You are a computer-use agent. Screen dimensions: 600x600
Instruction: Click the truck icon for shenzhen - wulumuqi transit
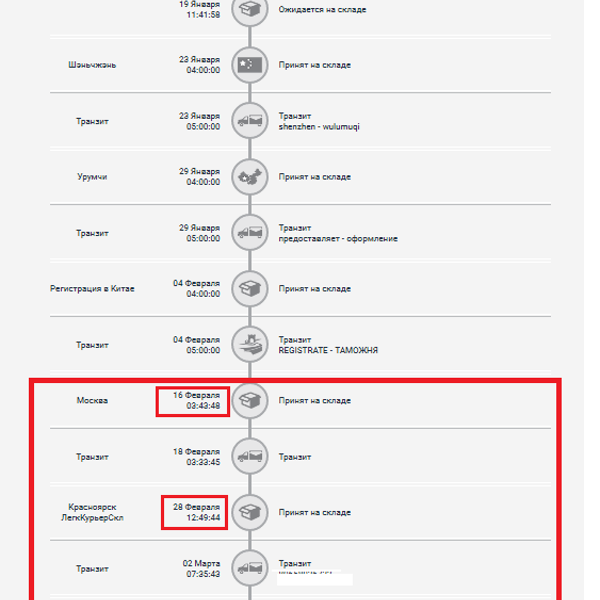point(250,121)
